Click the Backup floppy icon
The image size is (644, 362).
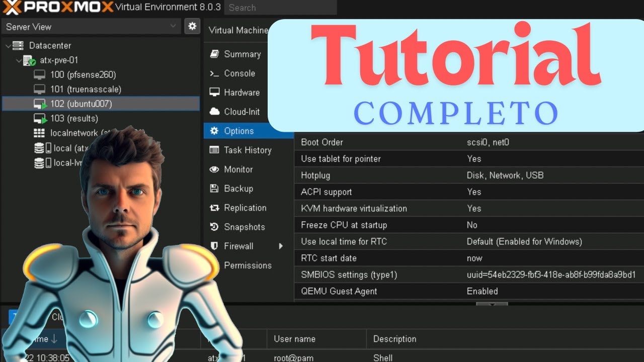214,189
